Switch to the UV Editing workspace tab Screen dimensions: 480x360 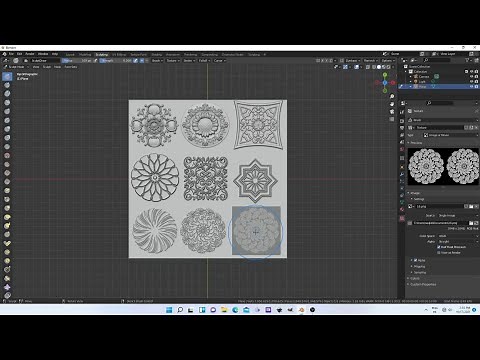coord(119,55)
